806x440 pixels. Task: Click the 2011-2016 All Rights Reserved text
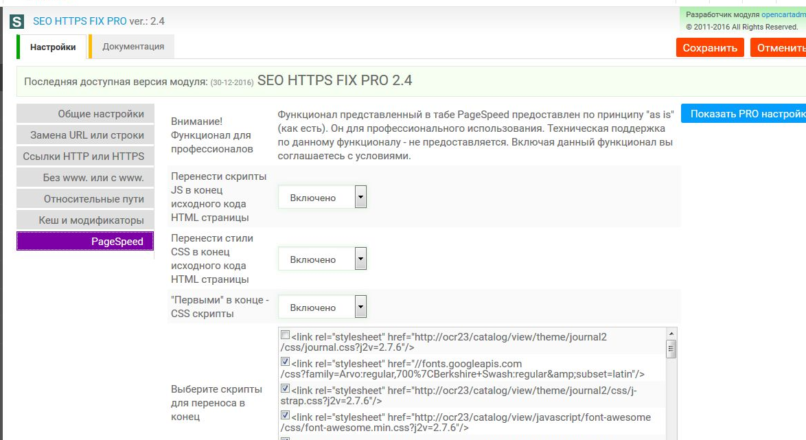tap(742, 27)
